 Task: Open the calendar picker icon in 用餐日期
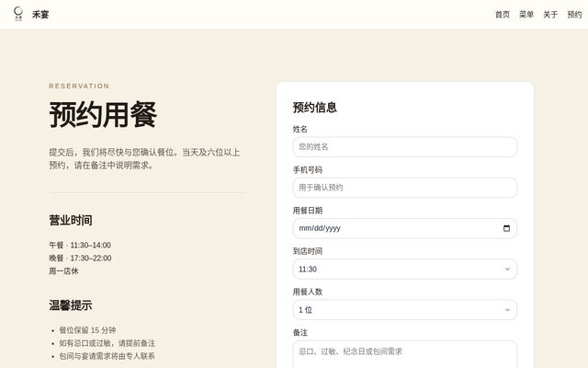506,228
